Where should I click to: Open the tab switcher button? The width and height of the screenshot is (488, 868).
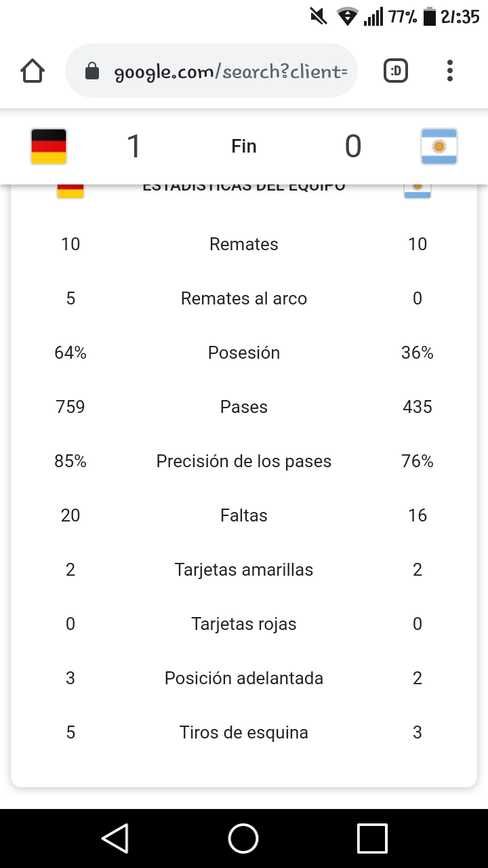396,71
